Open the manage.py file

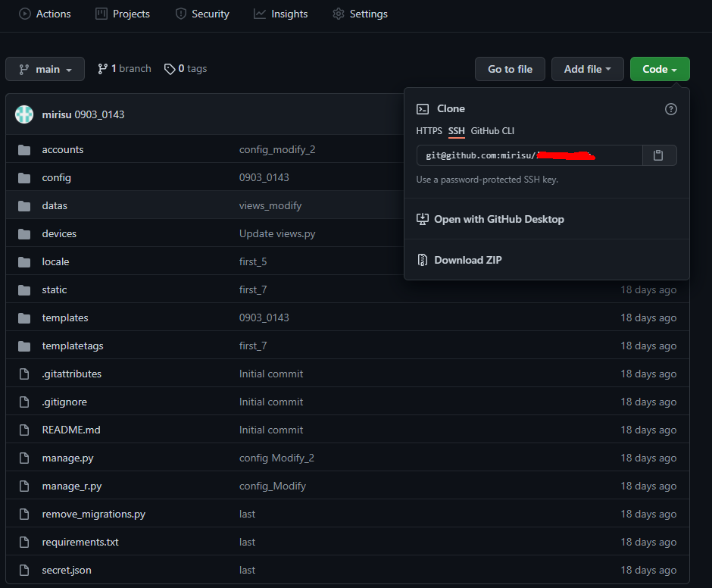(67, 458)
